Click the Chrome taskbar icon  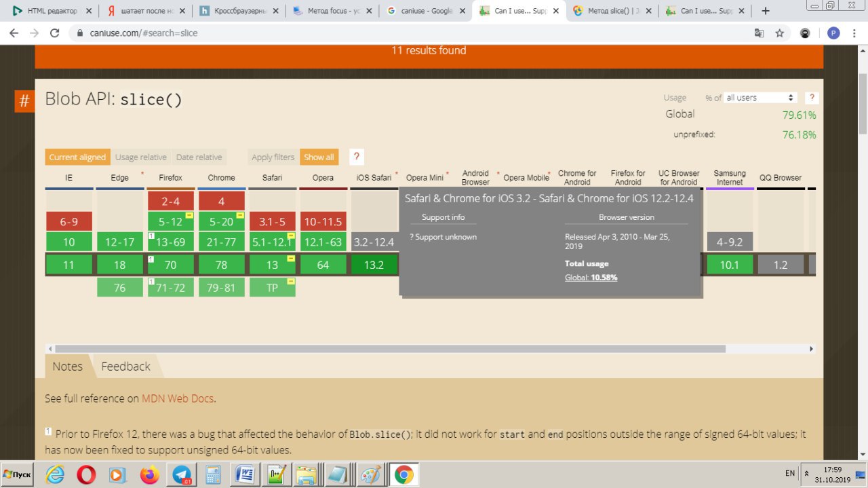pyautogui.click(x=403, y=474)
